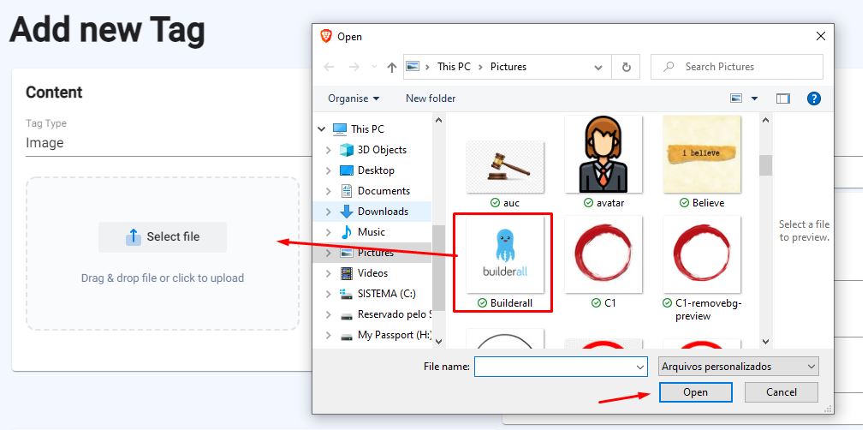Click Select file button on page
The image size is (868, 430).
point(163,237)
